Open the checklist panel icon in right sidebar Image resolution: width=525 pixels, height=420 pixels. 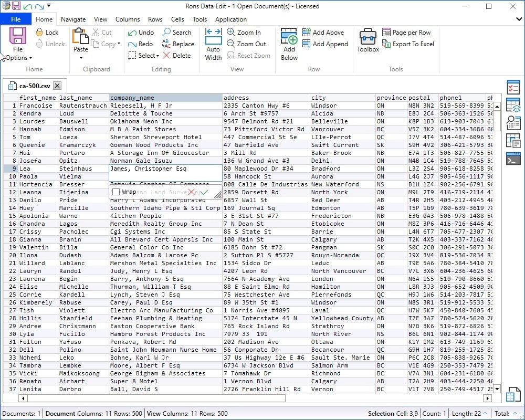coord(513,88)
